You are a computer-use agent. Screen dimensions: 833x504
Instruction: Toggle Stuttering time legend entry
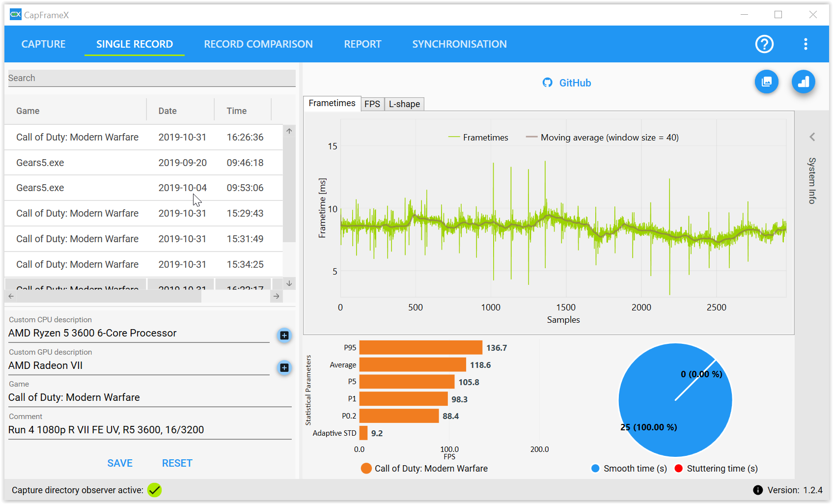tap(716, 468)
